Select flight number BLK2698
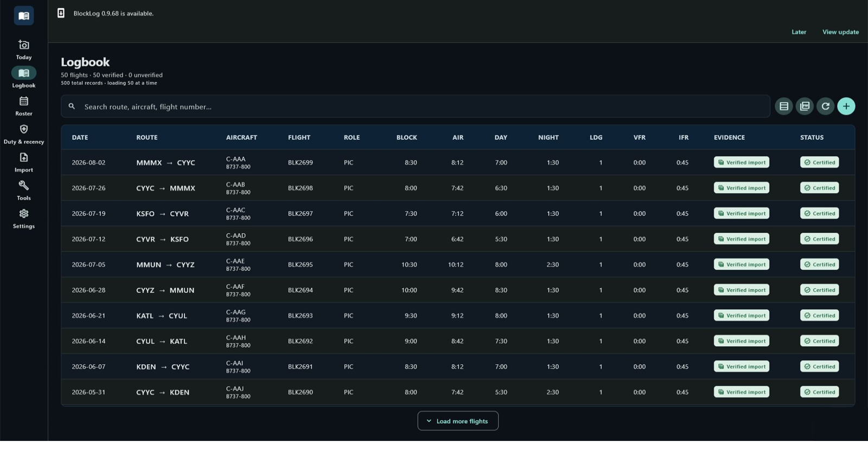 coord(301,188)
